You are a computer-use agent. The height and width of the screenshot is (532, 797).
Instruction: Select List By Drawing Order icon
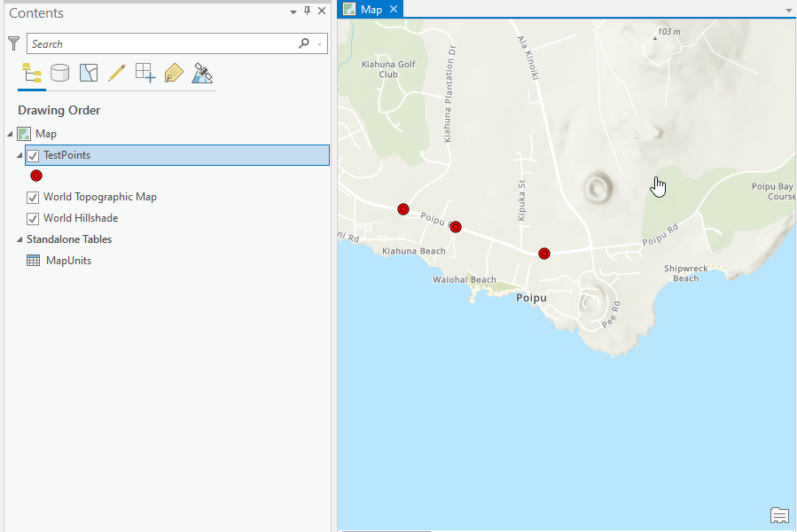[32, 74]
